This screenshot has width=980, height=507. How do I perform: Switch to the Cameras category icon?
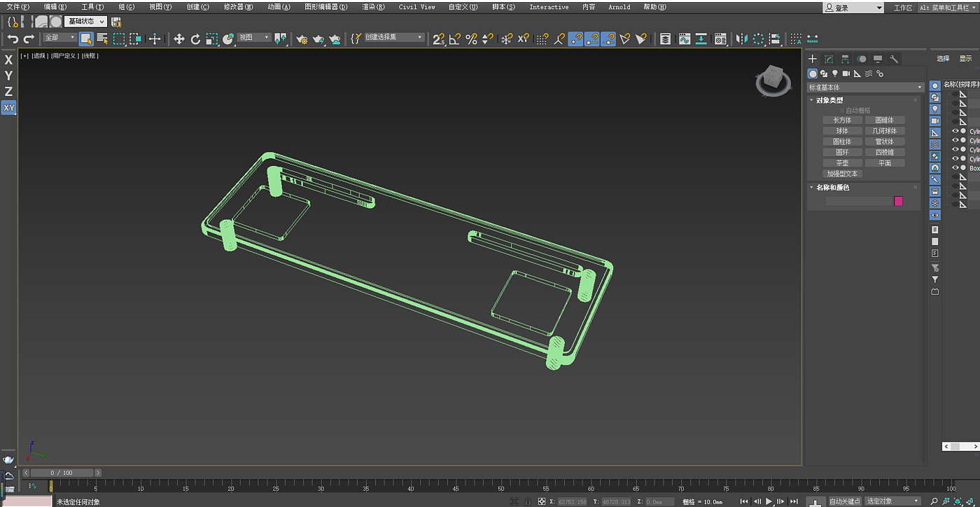[x=846, y=74]
